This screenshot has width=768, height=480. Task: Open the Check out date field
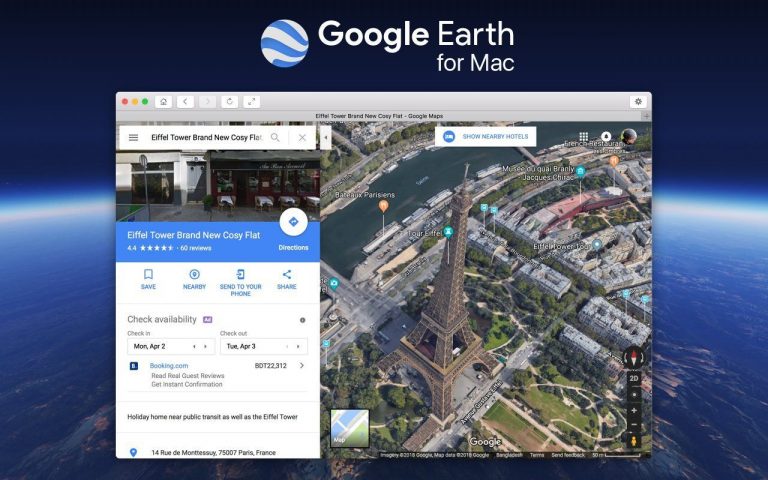[264, 346]
